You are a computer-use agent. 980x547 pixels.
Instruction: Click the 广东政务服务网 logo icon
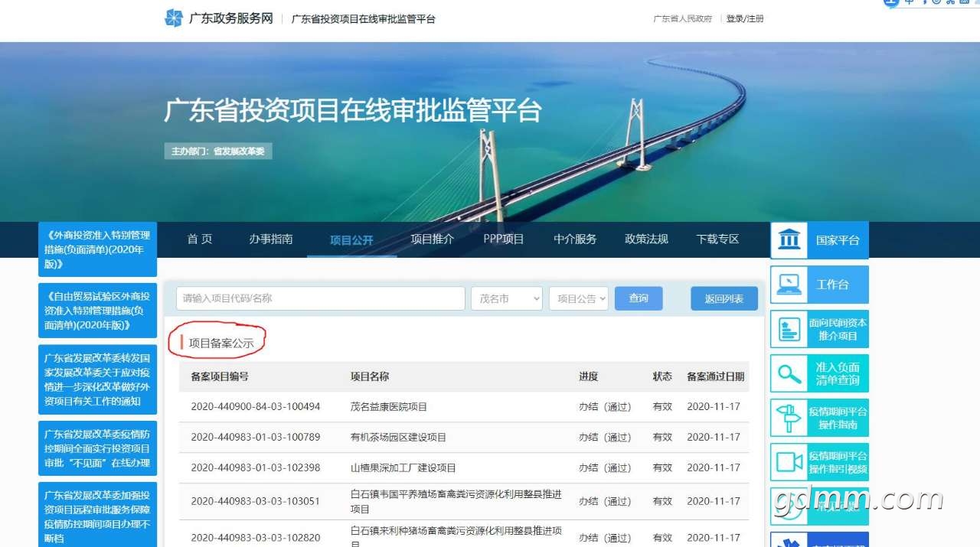pos(174,18)
